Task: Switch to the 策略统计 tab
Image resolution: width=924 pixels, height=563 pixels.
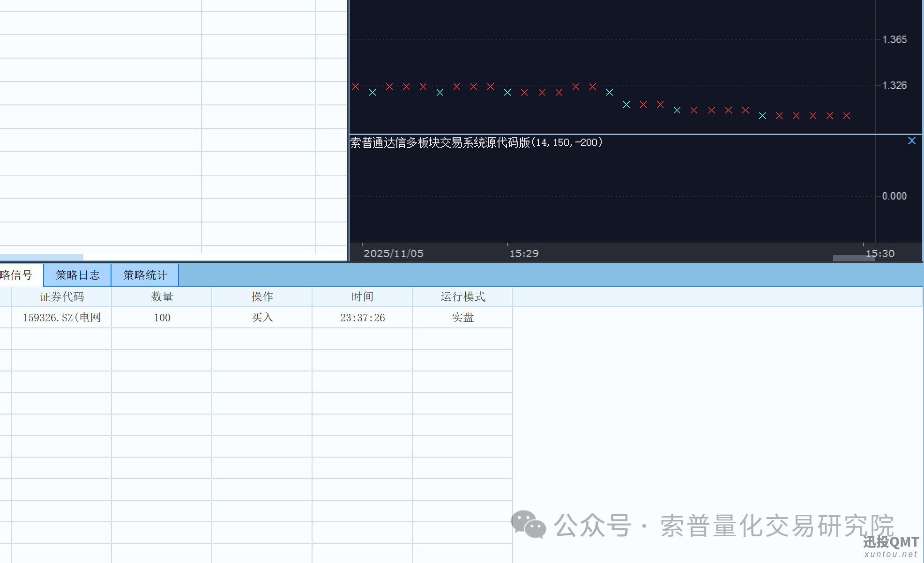Action: 145,275
